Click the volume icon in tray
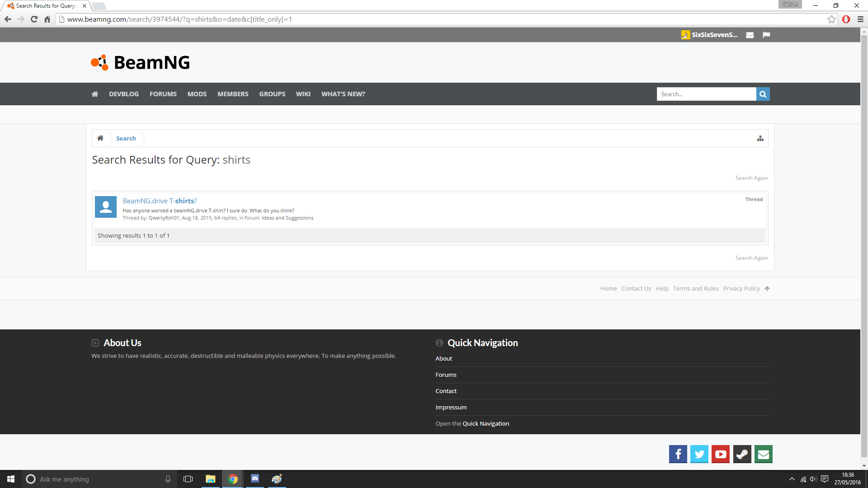This screenshot has height=488, width=868. [x=813, y=479]
